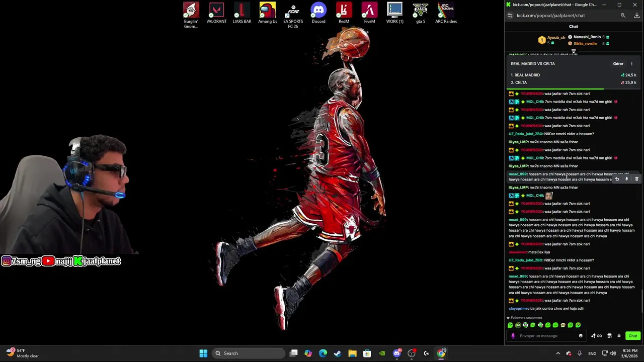Switch to Chrome in the taskbar
The height and width of the screenshot is (362, 644).
[441, 353]
